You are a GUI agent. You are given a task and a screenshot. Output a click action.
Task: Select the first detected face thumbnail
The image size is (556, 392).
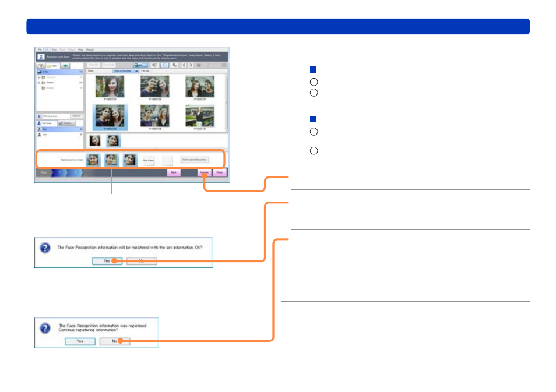[x=94, y=141]
